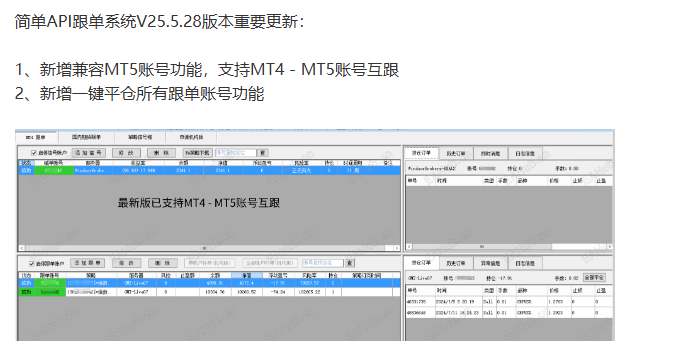Click right arrow of signal table horizontal scrollbar
The width and height of the screenshot is (685, 364).
(x=397, y=248)
